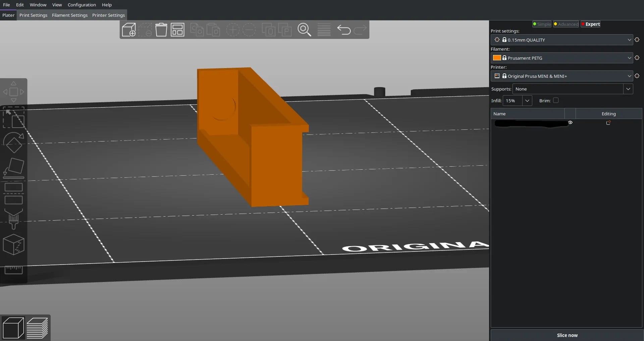Arrange objects using the Arrange icon
The height and width of the screenshot is (341, 644).
(x=177, y=30)
